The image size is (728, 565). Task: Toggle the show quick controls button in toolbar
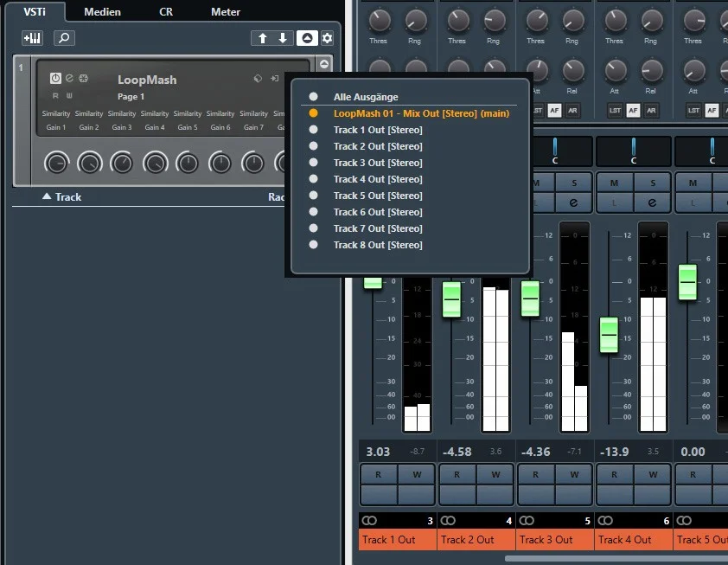point(307,38)
